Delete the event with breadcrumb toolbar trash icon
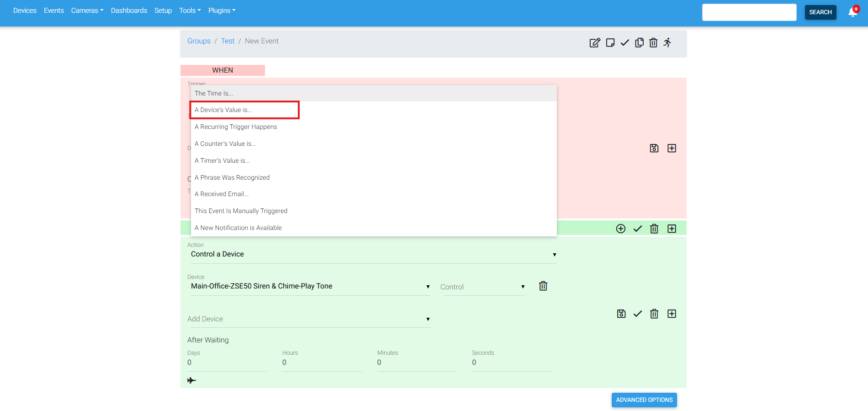Viewport: 868px width, 411px height. point(653,43)
